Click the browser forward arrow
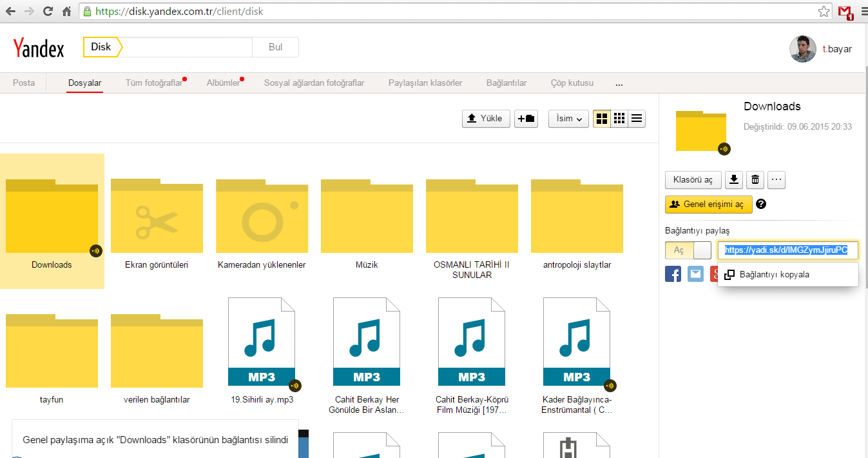 29,12
